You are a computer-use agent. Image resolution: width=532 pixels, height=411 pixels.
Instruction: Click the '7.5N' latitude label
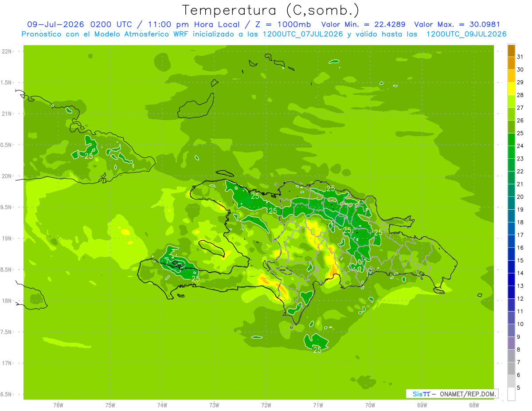coord(7,332)
